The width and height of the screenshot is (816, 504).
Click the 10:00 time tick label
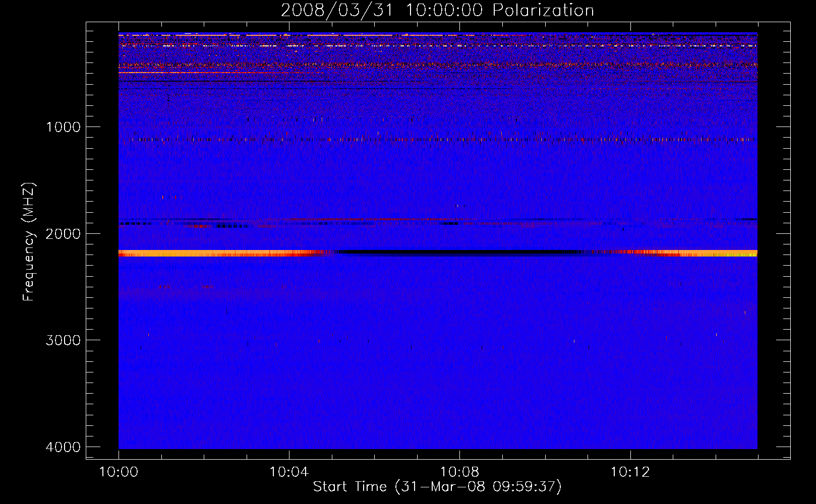(119, 472)
